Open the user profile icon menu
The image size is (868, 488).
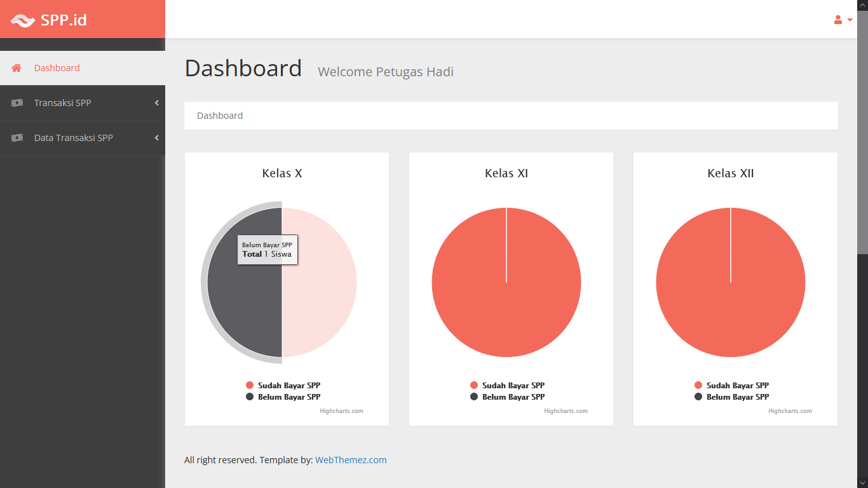point(838,20)
